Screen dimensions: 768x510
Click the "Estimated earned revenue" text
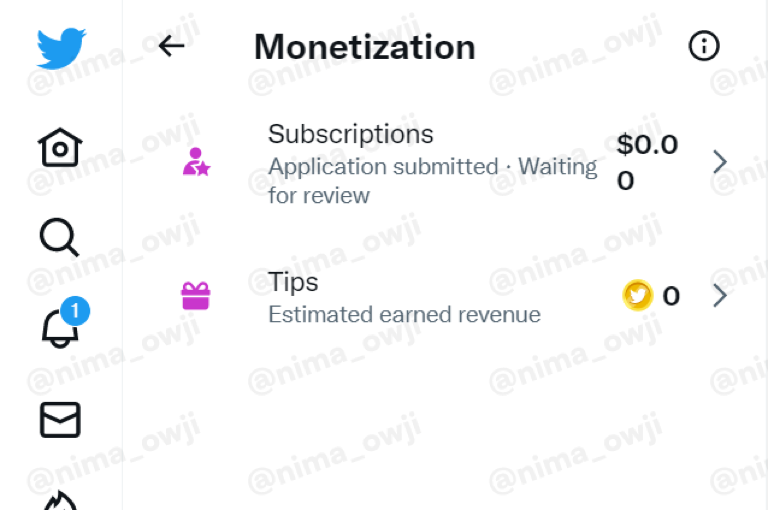[x=404, y=315]
